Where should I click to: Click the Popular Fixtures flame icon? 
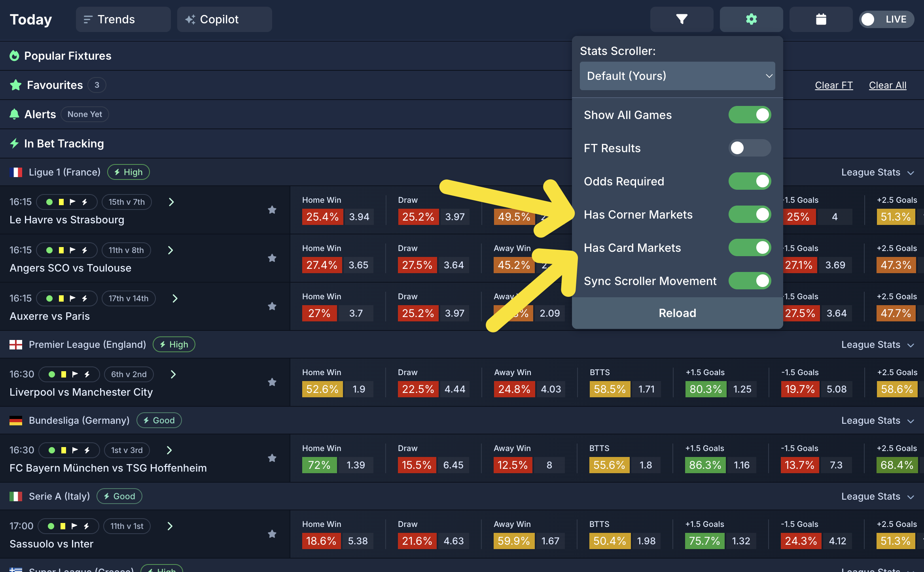15,56
